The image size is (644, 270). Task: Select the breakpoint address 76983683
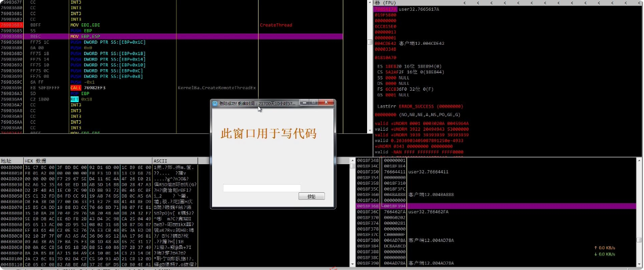[x=11, y=25]
